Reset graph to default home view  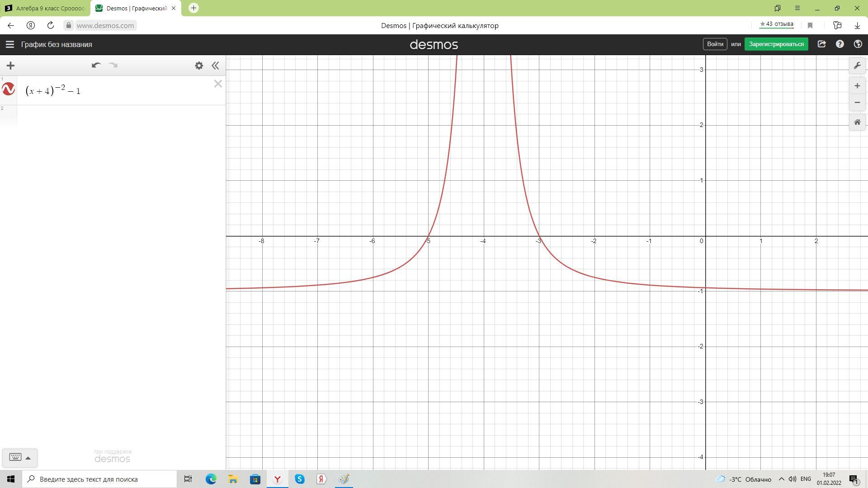(857, 122)
